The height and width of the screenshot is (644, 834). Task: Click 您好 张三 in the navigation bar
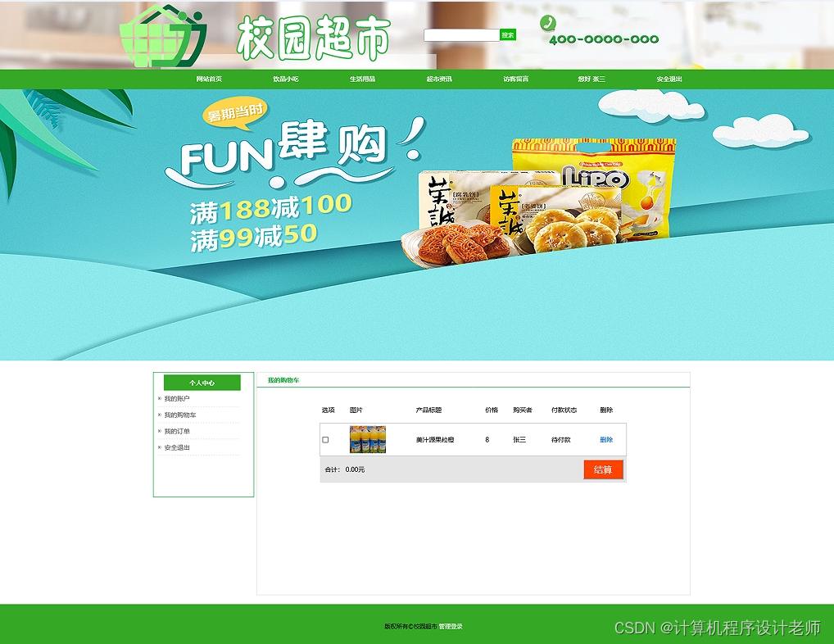pyautogui.click(x=592, y=79)
